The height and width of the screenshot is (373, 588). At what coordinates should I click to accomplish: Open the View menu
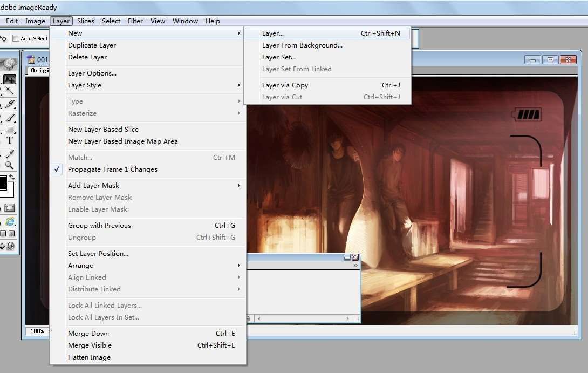coord(158,21)
